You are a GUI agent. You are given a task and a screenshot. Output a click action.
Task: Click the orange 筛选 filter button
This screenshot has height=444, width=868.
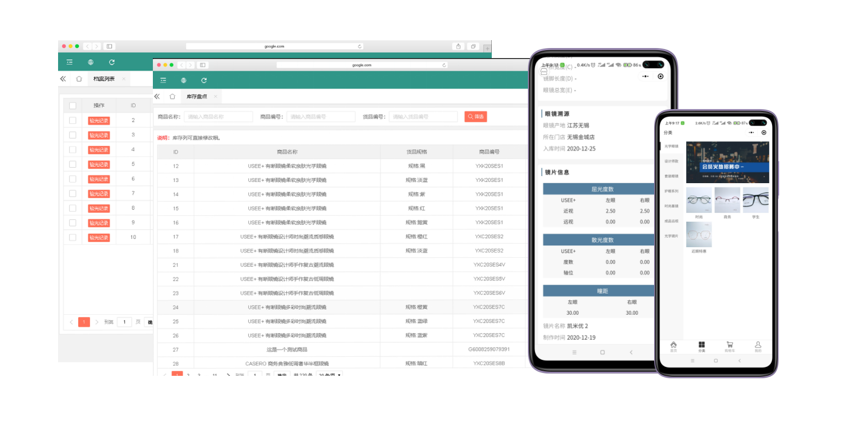pos(475,117)
